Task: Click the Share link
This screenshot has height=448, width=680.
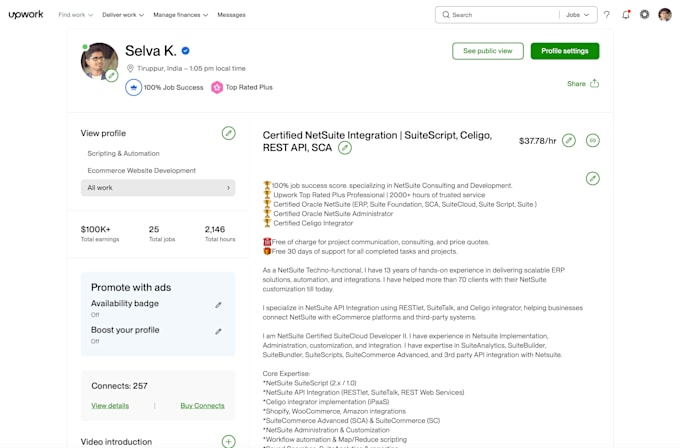Action: pos(576,84)
